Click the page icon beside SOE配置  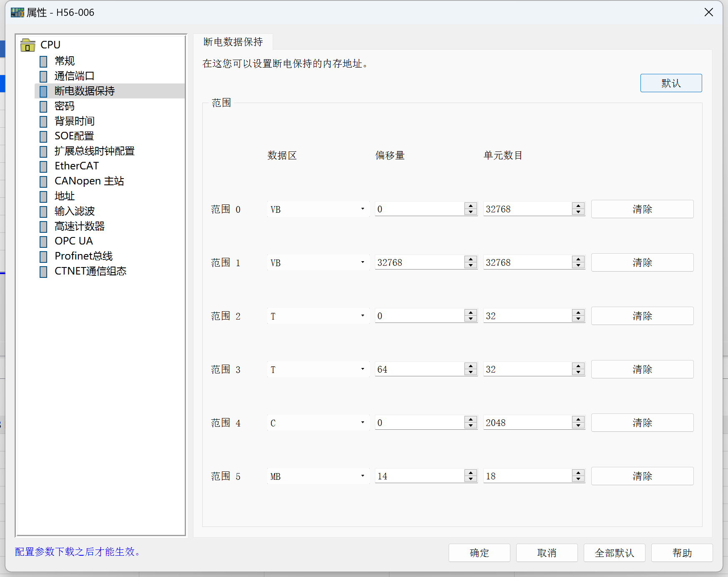[x=43, y=136]
